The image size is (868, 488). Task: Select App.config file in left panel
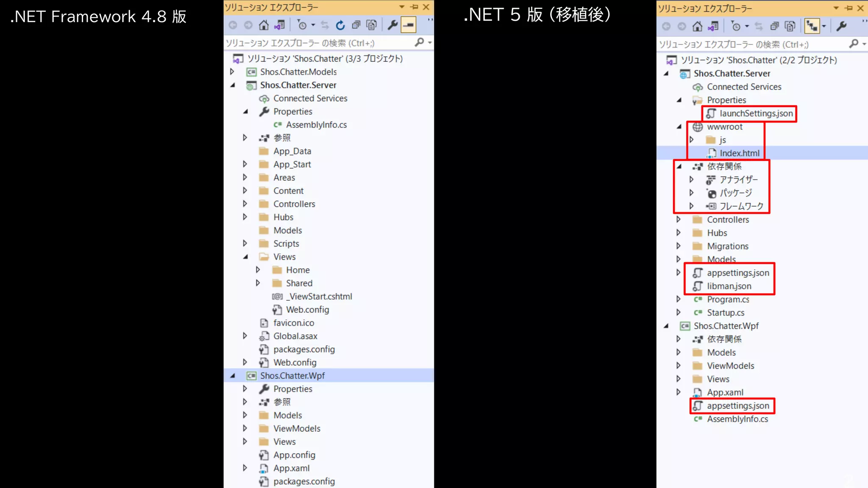pyautogui.click(x=294, y=455)
